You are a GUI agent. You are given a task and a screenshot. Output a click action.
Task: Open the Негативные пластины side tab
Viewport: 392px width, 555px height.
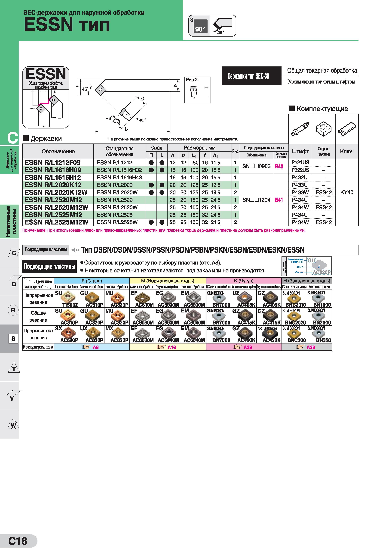tap(9, 221)
